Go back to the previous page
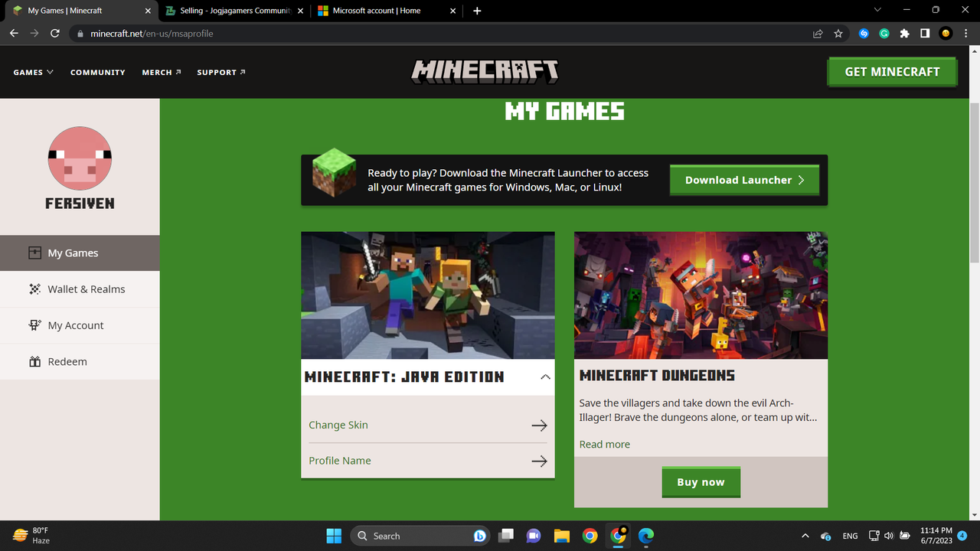The width and height of the screenshot is (980, 551). tap(14, 34)
